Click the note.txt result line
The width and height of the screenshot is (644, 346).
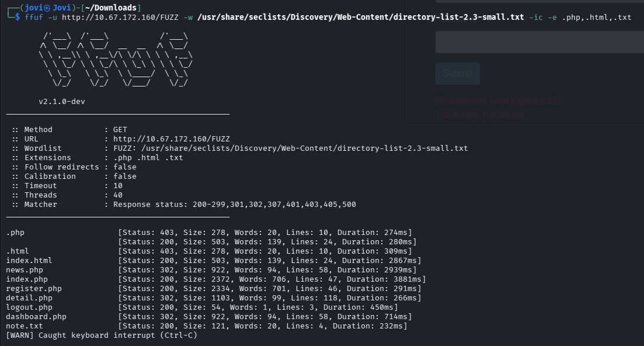20,326
